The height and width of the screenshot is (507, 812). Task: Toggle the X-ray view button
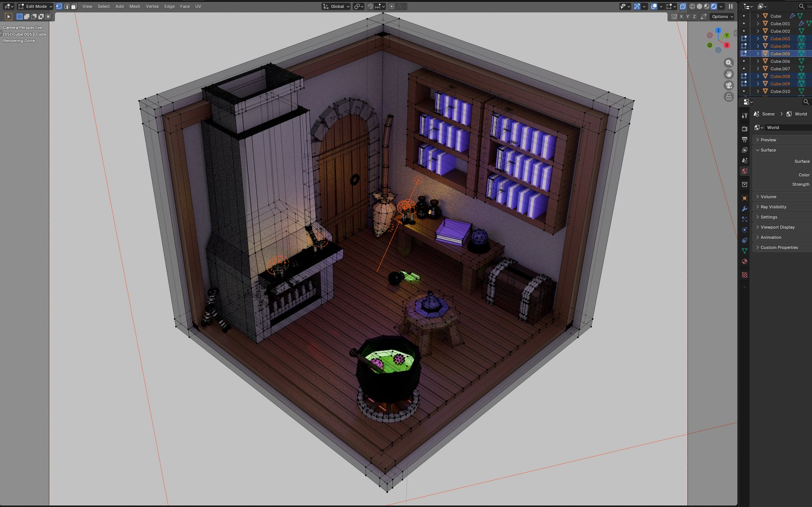683,7
